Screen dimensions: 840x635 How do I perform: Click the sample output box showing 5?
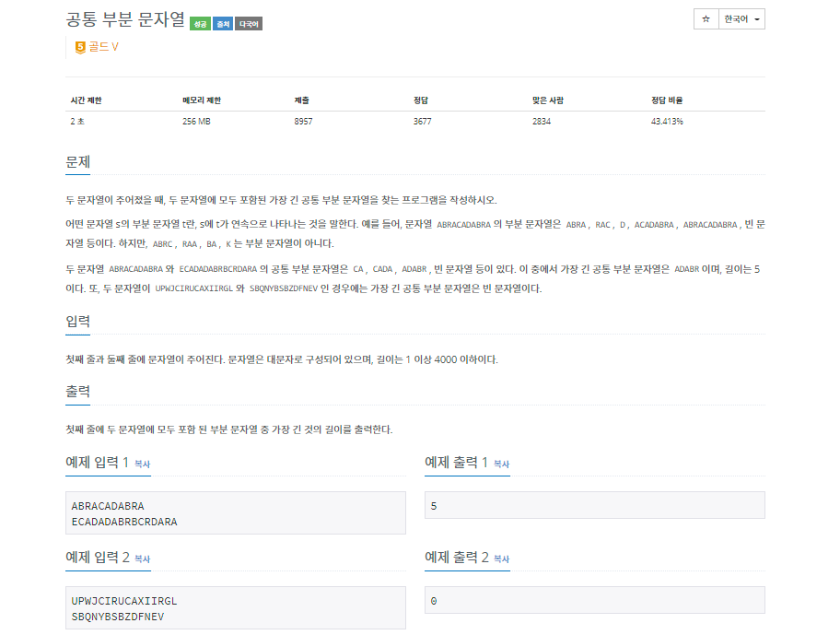click(x=593, y=505)
